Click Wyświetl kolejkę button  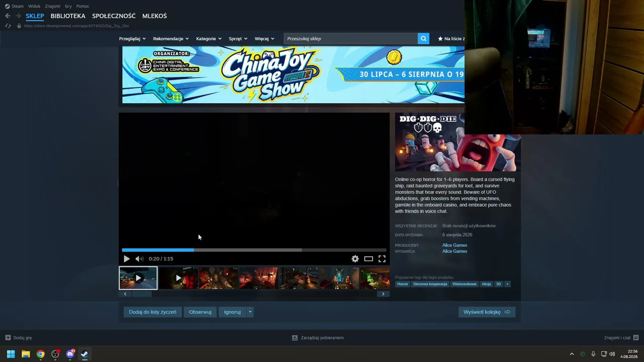click(487, 312)
